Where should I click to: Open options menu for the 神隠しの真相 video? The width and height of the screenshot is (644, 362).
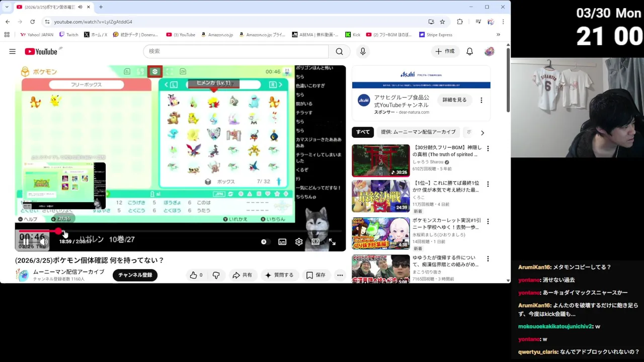click(x=488, y=148)
